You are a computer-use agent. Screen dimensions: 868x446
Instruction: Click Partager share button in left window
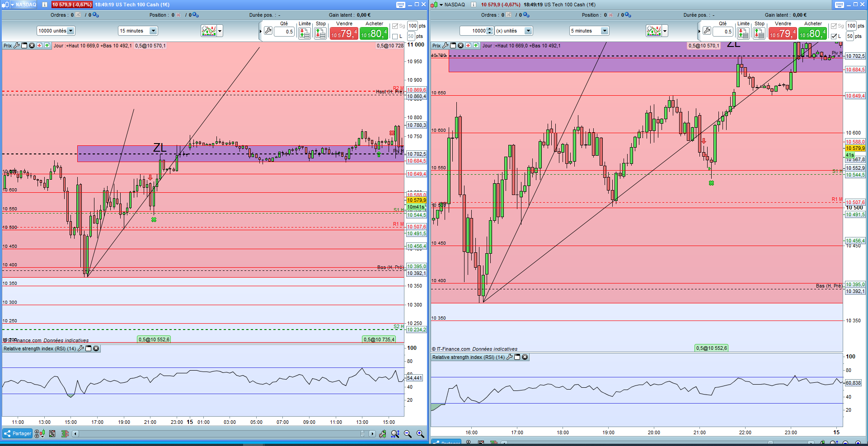click(x=18, y=434)
